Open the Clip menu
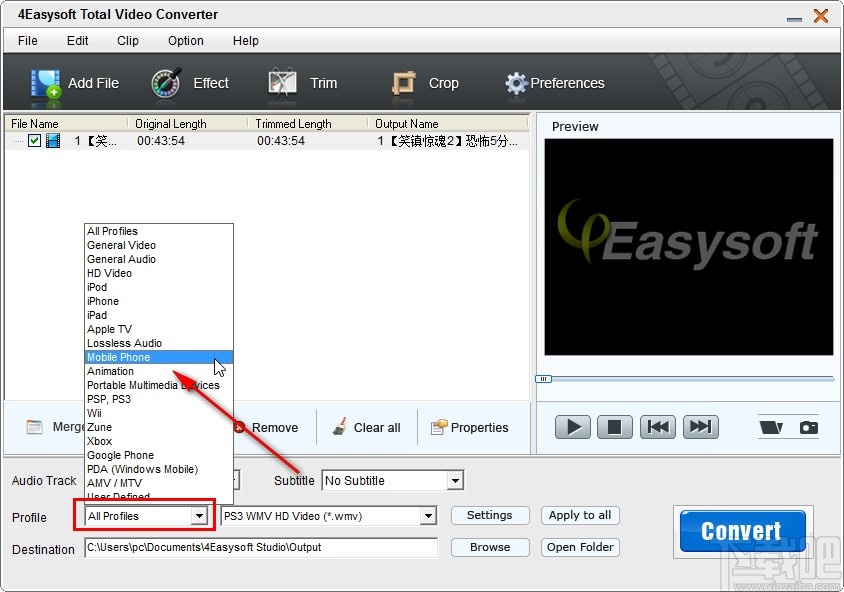 127,41
